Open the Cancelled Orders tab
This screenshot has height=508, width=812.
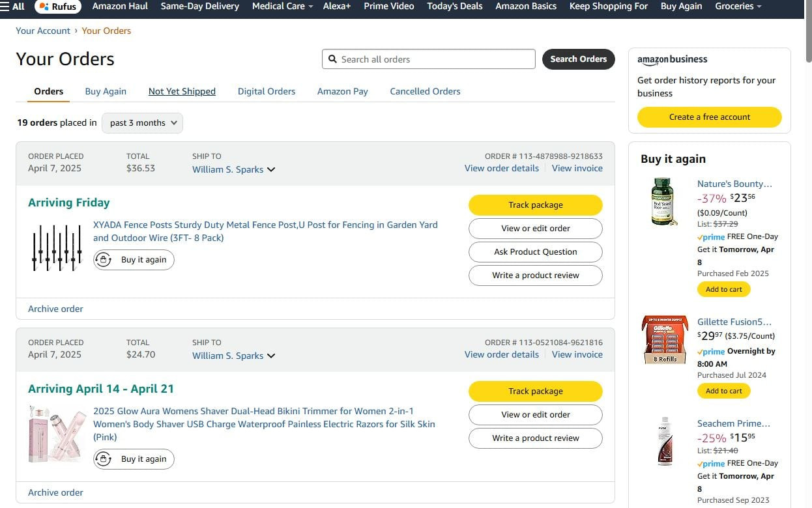(x=425, y=91)
